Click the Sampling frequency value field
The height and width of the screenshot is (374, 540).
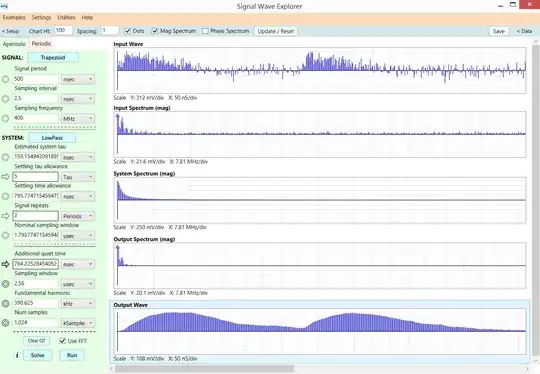(x=35, y=118)
